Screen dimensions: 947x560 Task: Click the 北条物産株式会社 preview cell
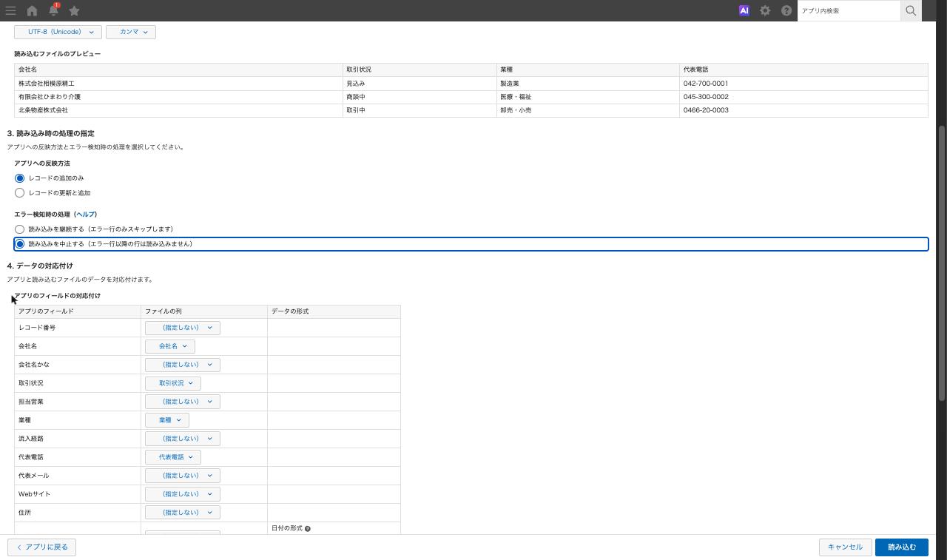click(x=179, y=110)
